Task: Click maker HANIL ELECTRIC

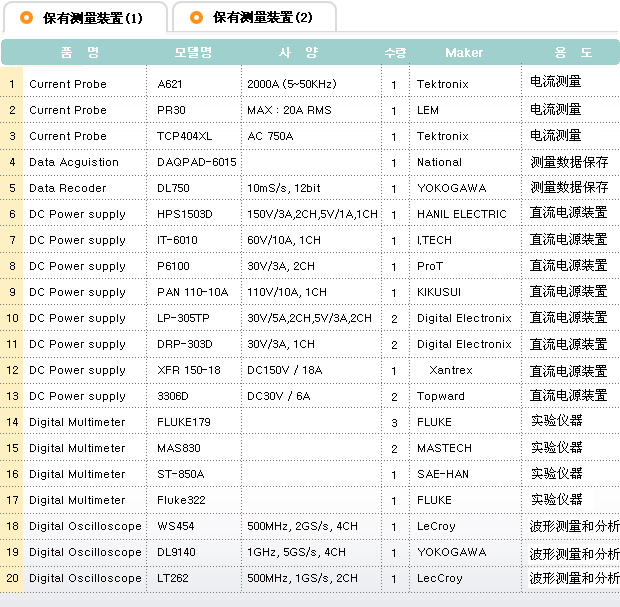Action: [462, 214]
